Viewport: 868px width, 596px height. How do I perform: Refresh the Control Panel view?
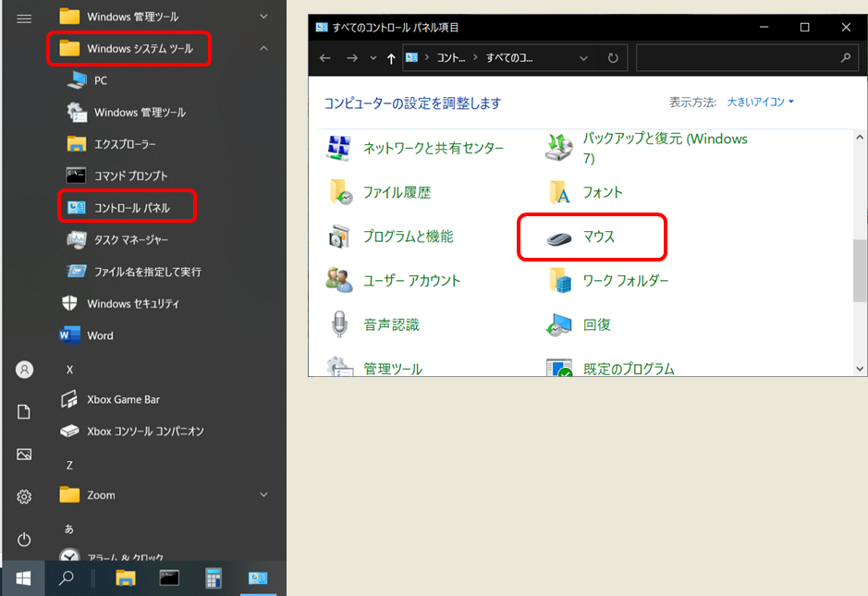(x=613, y=57)
